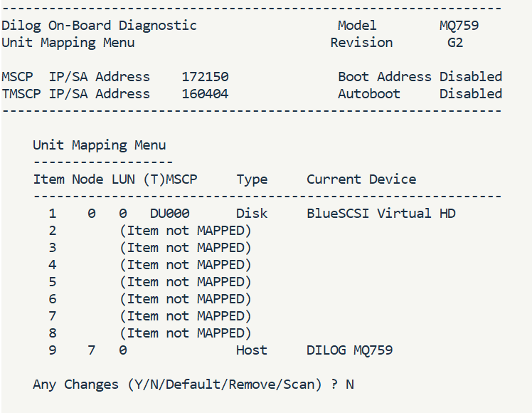This screenshot has height=413, width=532.
Task: Select the Revision value G2
Action: click(x=455, y=43)
